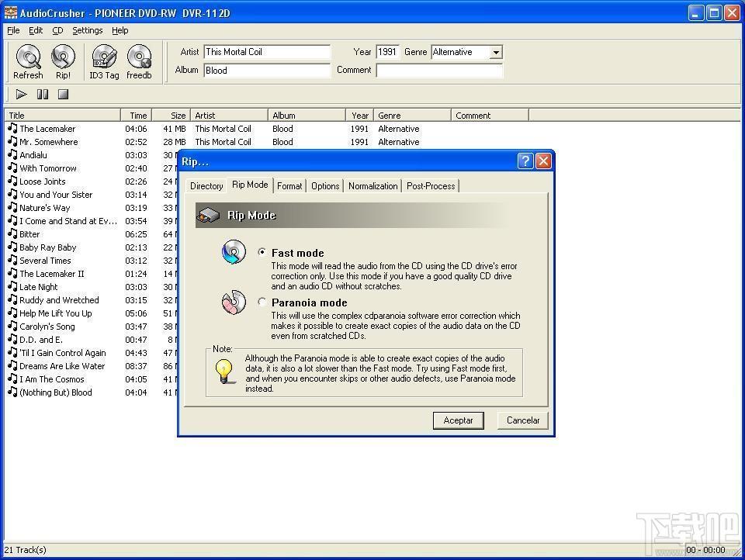The height and width of the screenshot is (560, 745).
Task: Select the Fast mode radio button
Action: 262,252
